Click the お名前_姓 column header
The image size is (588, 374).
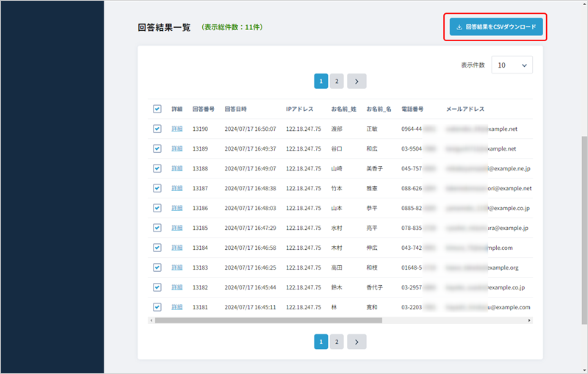pos(343,109)
